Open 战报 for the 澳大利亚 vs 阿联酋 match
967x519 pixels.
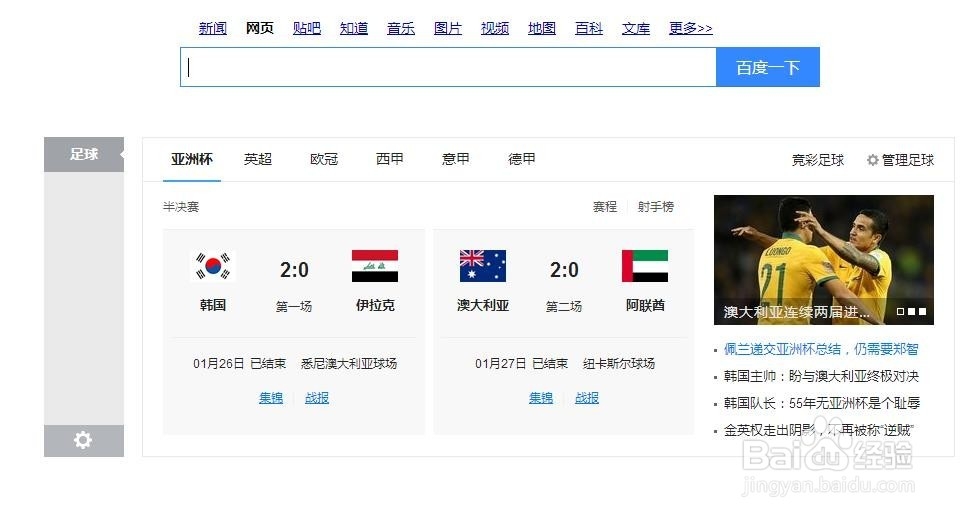pyautogui.click(x=587, y=398)
